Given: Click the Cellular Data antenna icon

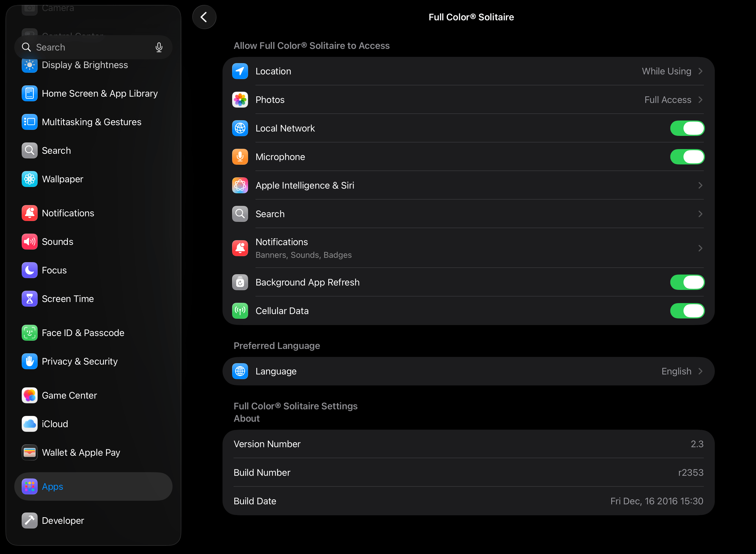Looking at the screenshot, I should tap(240, 311).
